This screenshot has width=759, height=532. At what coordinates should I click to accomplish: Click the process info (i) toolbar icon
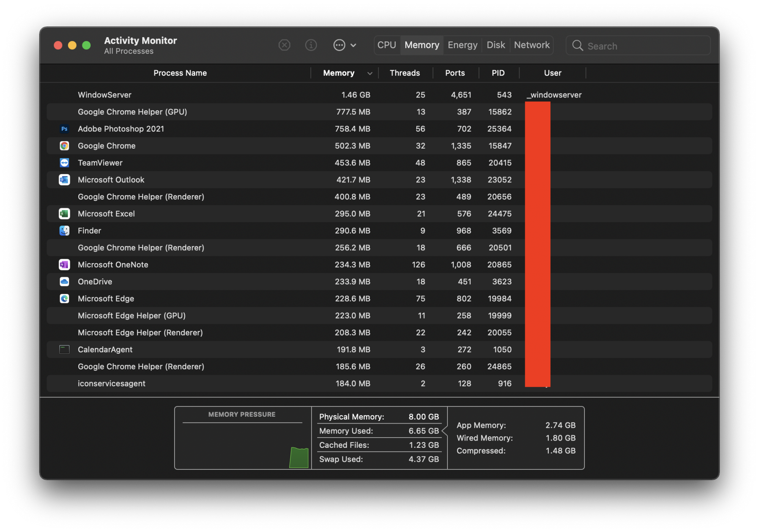[311, 45]
